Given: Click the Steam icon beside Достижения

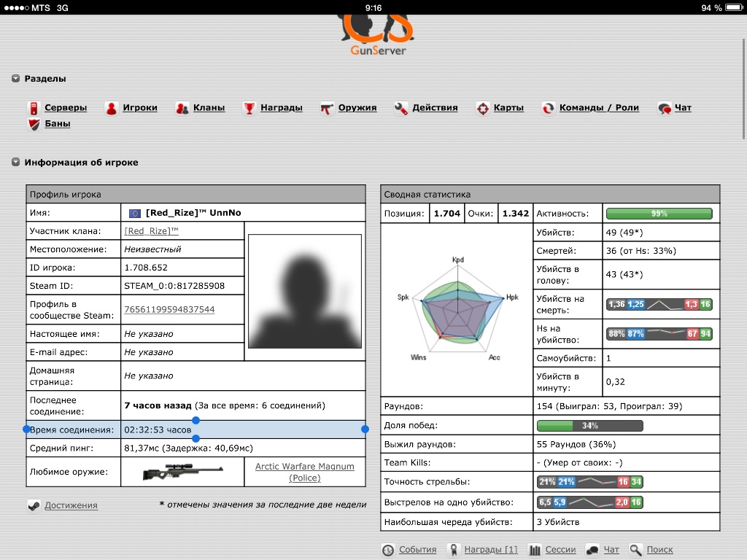Looking at the screenshot, I should pos(34,505).
